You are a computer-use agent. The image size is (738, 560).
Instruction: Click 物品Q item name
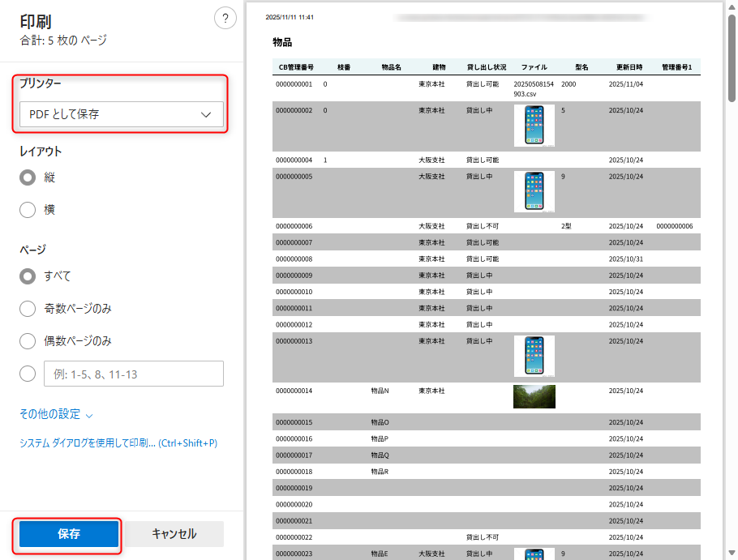pos(380,455)
